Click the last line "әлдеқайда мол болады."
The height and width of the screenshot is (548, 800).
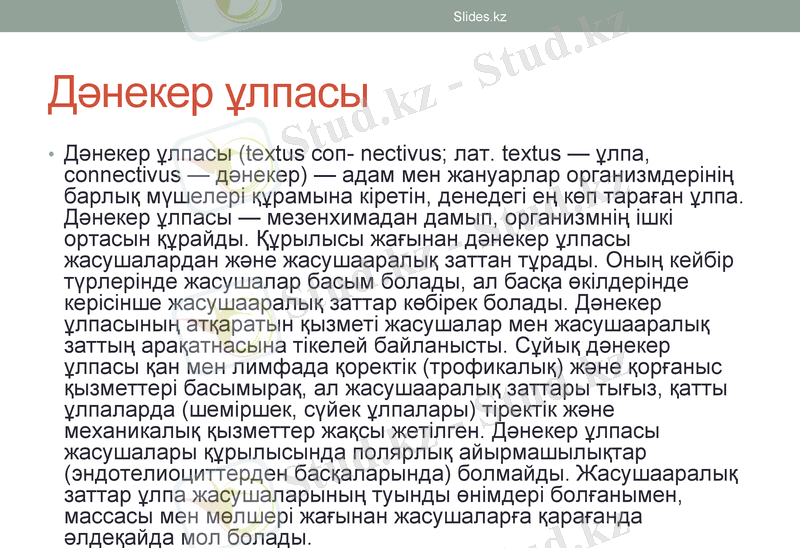pyautogui.click(x=188, y=538)
